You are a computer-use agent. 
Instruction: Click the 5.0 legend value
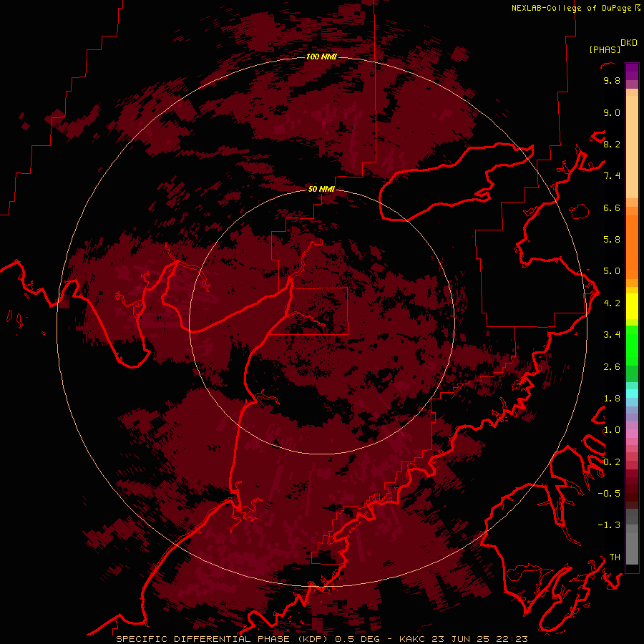point(612,271)
